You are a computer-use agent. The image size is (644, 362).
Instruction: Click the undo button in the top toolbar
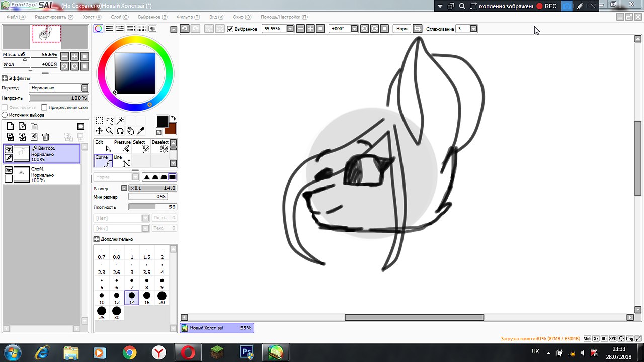pyautogui.click(x=185, y=29)
